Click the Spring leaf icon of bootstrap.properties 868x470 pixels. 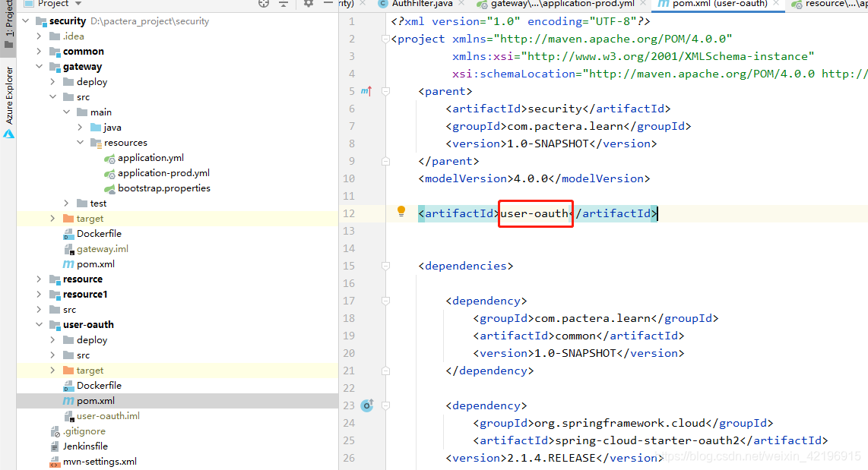click(109, 188)
